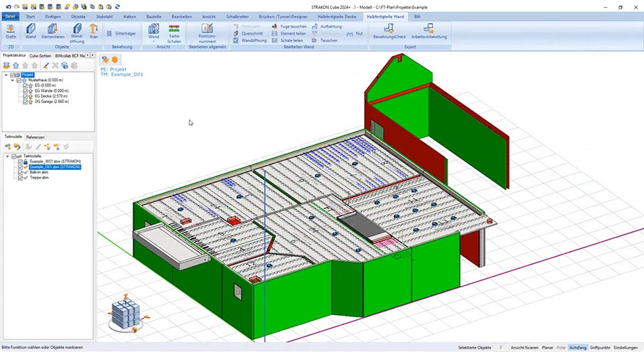Uncheck the EG Decke (2.570 m) checkbox
Image resolution: width=644 pixels, height=352 pixels.
coord(25,97)
